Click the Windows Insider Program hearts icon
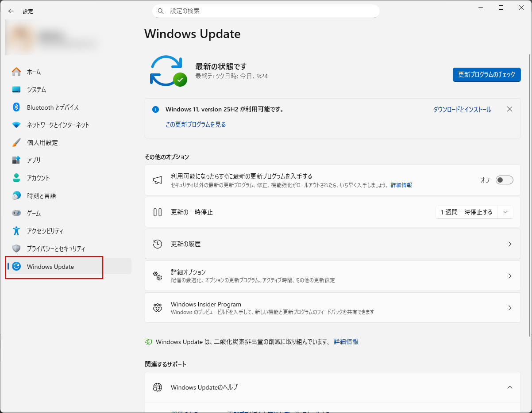Image resolution: width=532 pixels, height=413 pixels. pos(158,308)
